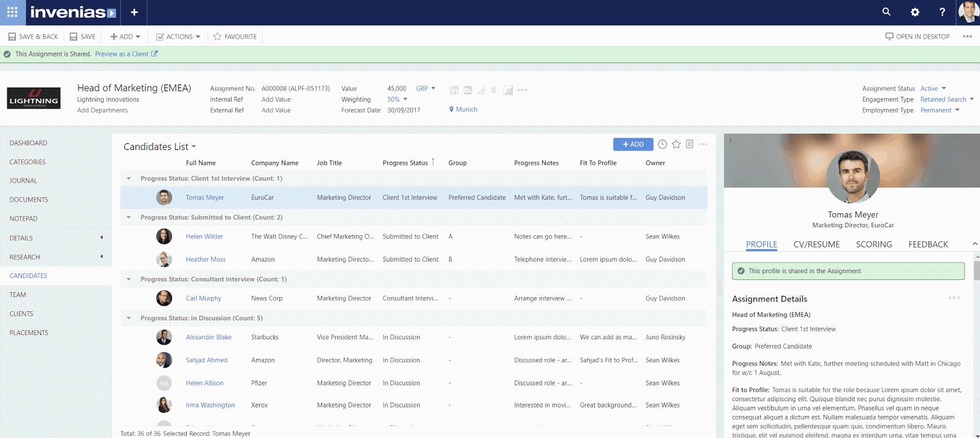Open DOCUMENTS in the left sidebar
The width and height of the screenshot is (980, 438).
29,200
